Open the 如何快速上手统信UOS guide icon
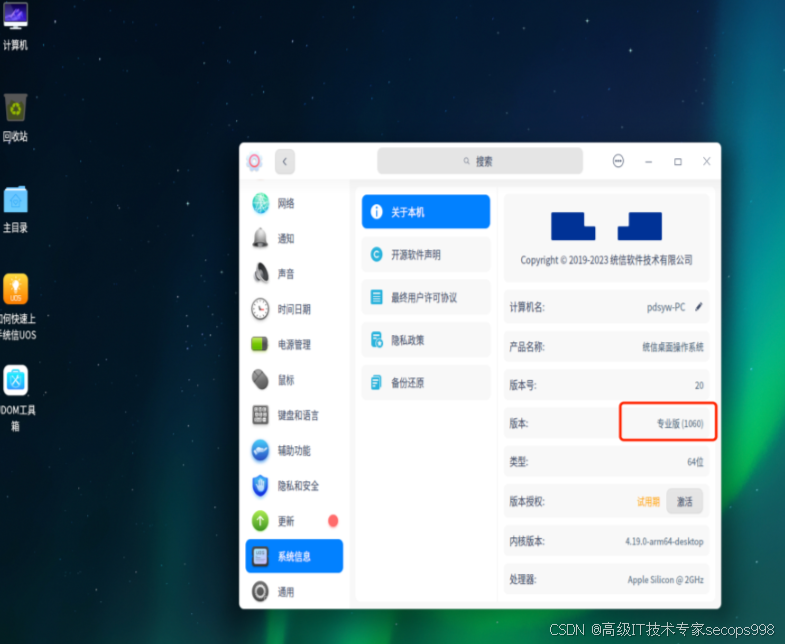Screen dimensions: 785x644 [x=17, y=306]
